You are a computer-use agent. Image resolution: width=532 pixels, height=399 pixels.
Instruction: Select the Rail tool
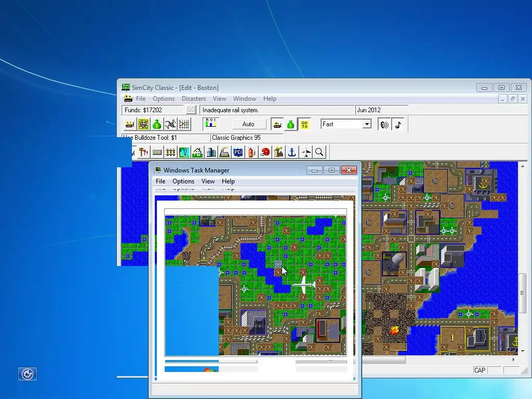click(170, 152)
